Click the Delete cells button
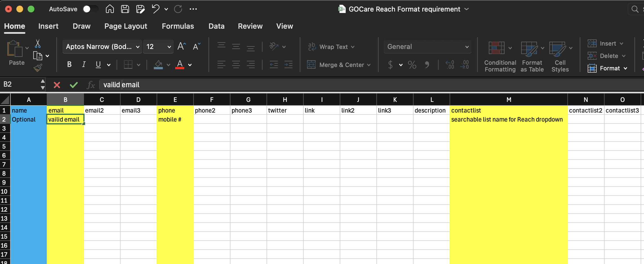 [603, 56]
